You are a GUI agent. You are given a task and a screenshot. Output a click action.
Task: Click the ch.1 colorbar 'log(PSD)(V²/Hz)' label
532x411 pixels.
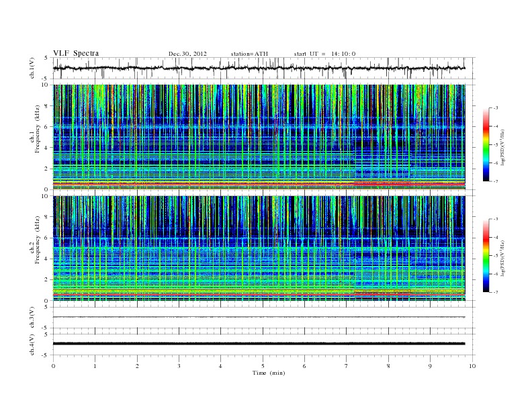(x=504, y=147)
